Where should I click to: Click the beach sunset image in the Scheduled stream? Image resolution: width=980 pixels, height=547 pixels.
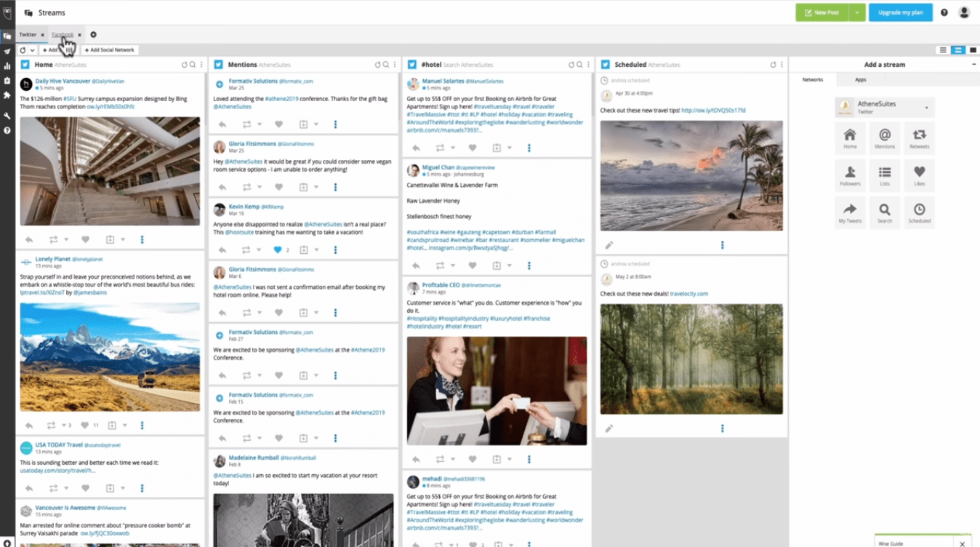pyautogui.click(x=691, y=175)
